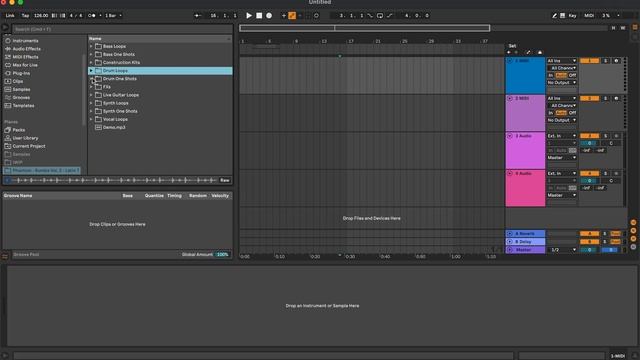This screenshot has width=640, height=360.
Task: Click the Punch-In switch icon
Action: pyautogui.click(x=370, y=16)
